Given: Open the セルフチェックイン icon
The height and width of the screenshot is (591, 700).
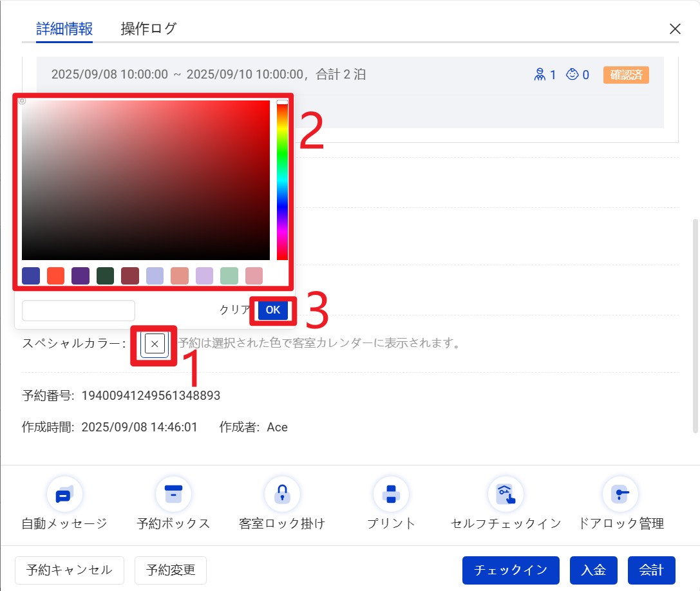Looking at the screenshot, I should coord(506,494).
